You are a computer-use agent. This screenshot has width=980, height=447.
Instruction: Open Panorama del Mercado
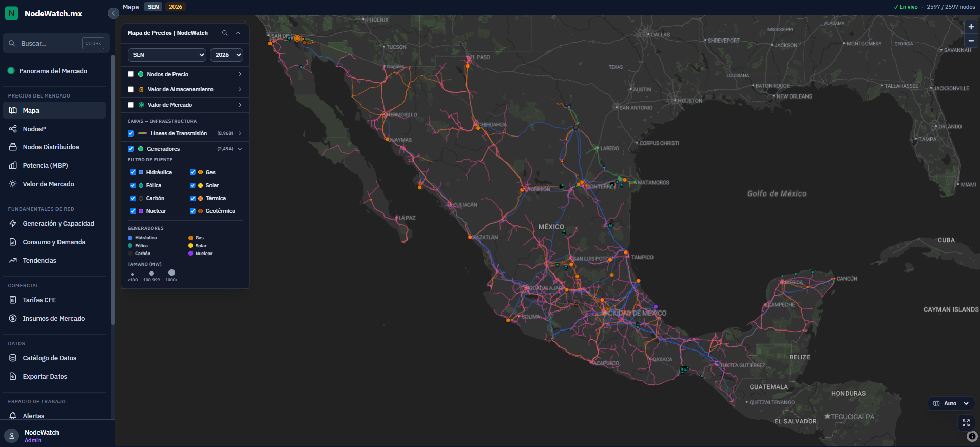(x=54, y=71)
